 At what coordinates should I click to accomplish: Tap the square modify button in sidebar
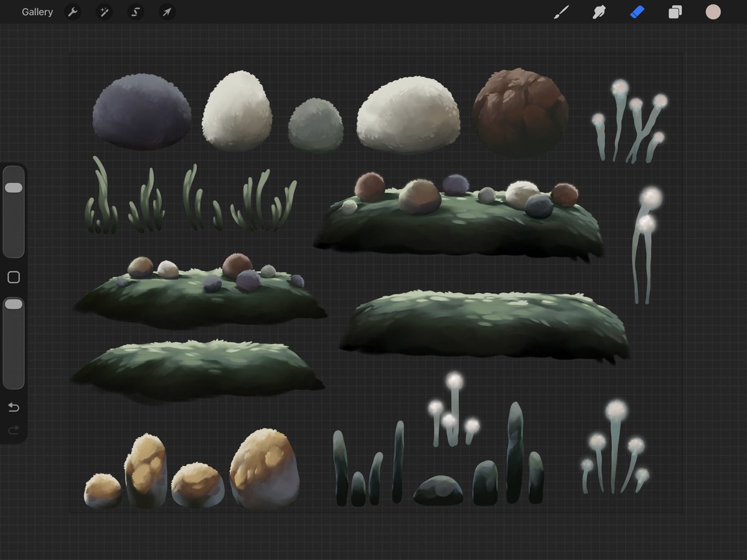(14, 278)
